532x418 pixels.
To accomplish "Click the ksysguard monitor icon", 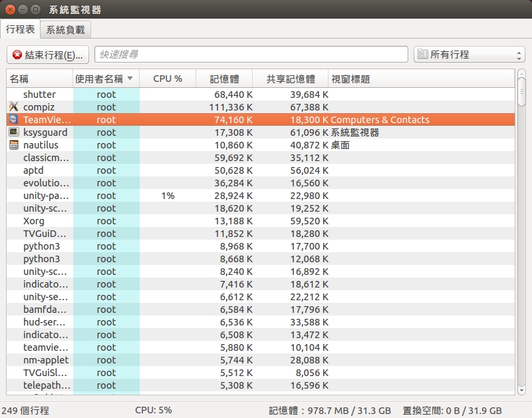I will click(15, 132).
